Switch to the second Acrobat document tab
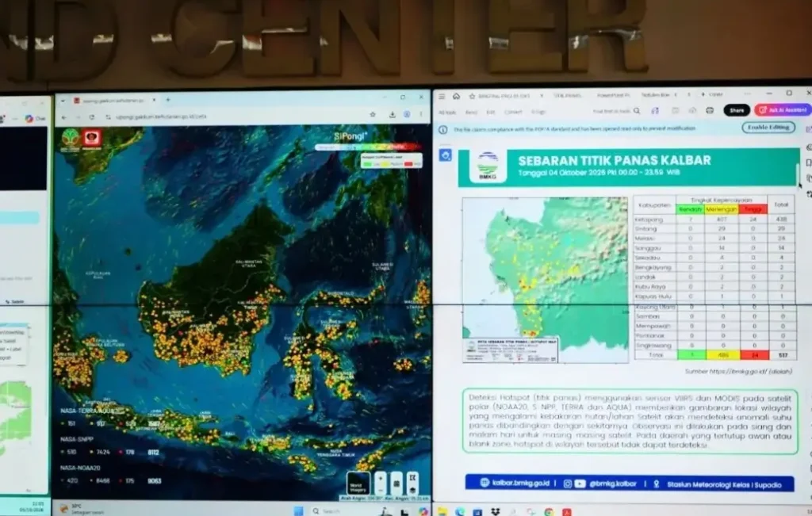 pyautogui.click(x=568, y=95)
